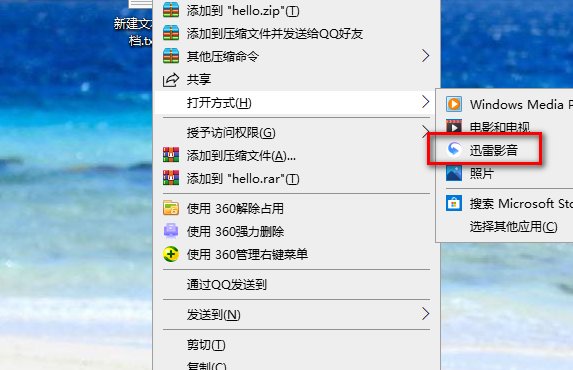Expand the 打开方式(H) submenu arrow
The width and height of the screenshot is (573, 370).
pyautogui.click(x=425, y=102)
